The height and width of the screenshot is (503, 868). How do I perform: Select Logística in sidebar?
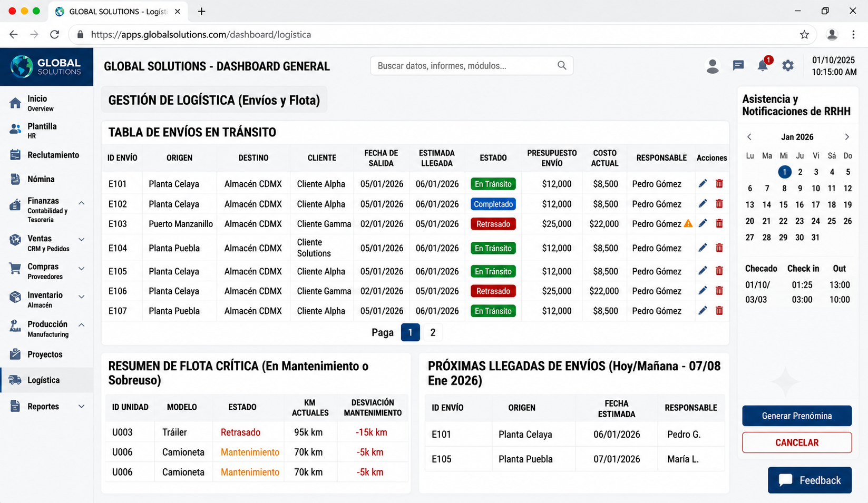click(x=46, y=380)
